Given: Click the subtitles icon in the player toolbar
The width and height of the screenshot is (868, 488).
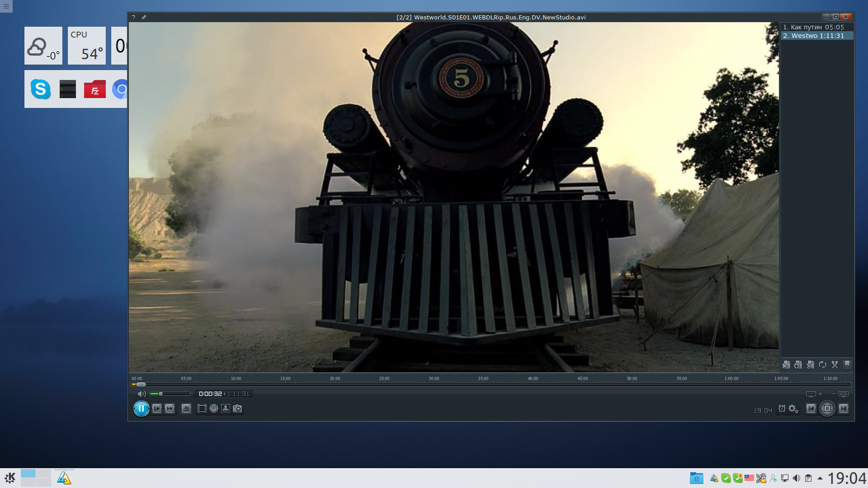Looking at the screenshot, I should pos(226,409).
